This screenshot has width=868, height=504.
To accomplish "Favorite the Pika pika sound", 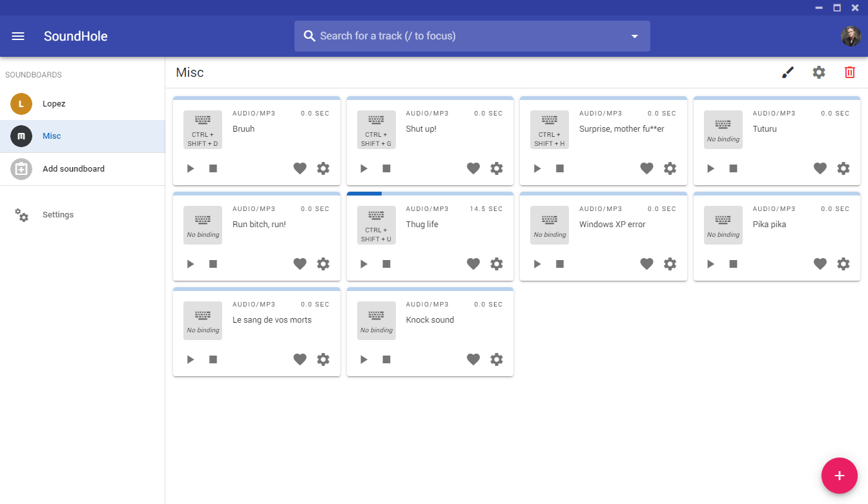I will (820, 263).
